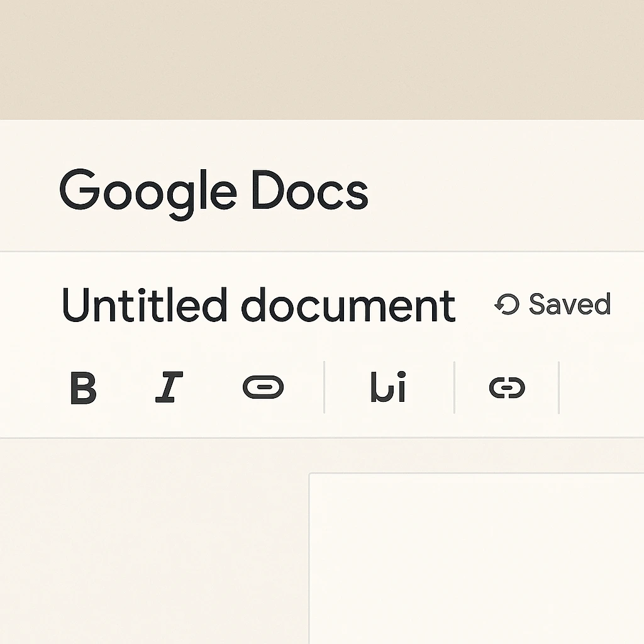Click the pill-shaped capsule toolbar icon

263,387
